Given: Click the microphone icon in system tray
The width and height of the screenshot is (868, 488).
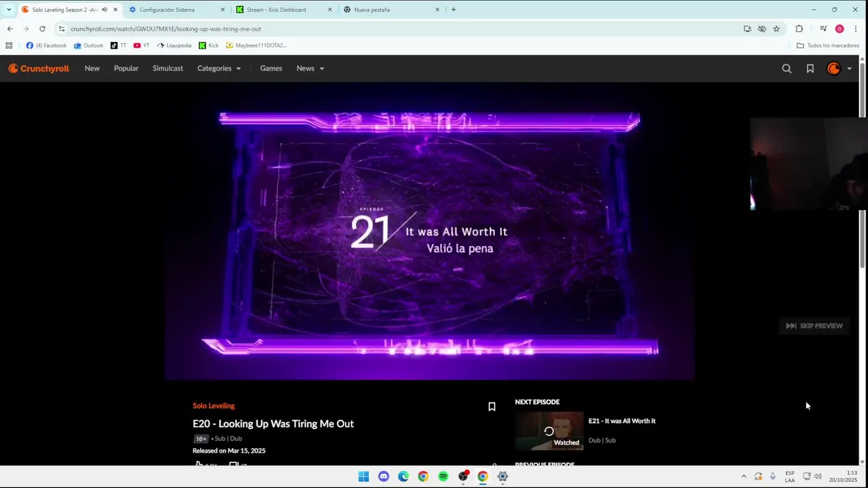Looking at the screenshot, I should click(x=772, y=476).
